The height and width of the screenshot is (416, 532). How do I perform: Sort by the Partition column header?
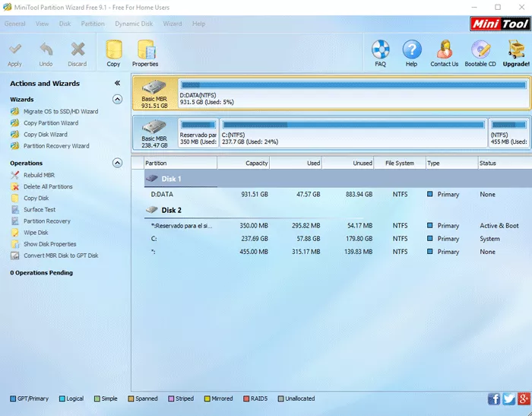181,164
